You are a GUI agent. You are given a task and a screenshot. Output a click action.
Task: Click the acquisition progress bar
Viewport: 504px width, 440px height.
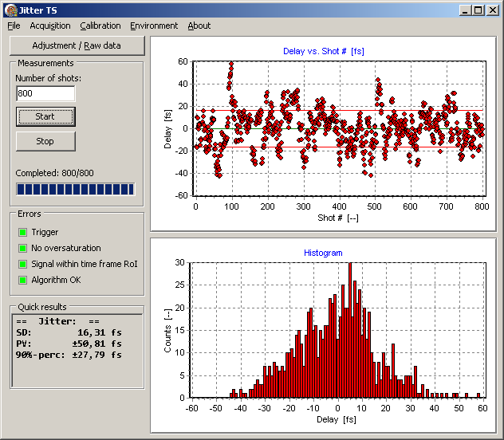tap(76, 190)
